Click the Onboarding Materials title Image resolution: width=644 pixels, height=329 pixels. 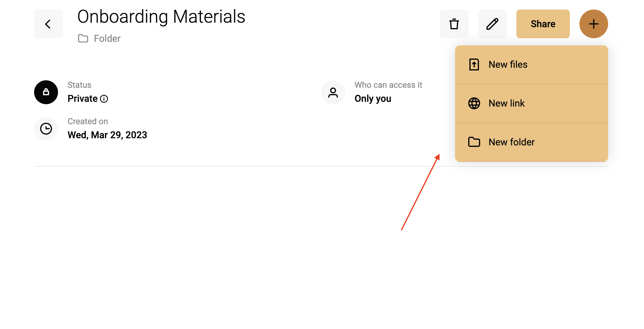[x=161, y=16]
